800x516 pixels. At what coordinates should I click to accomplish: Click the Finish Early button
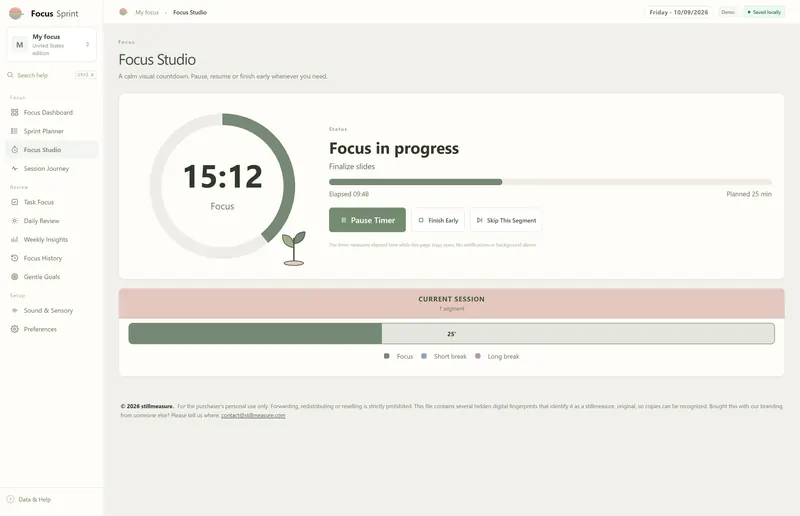438,220
